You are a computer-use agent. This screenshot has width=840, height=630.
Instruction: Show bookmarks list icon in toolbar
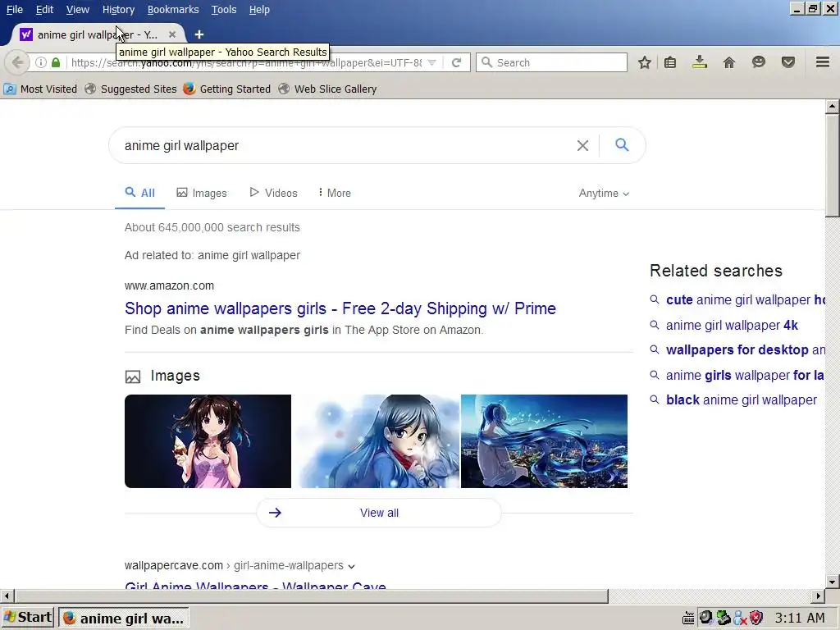click(670, 62)
